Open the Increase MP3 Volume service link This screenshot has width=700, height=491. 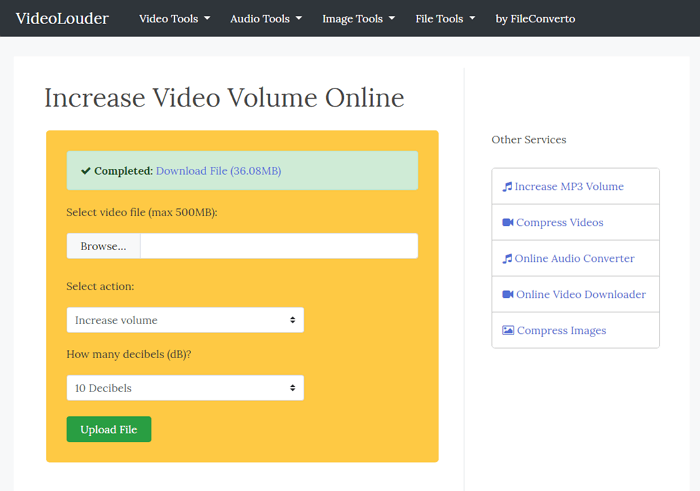[568, 186]
